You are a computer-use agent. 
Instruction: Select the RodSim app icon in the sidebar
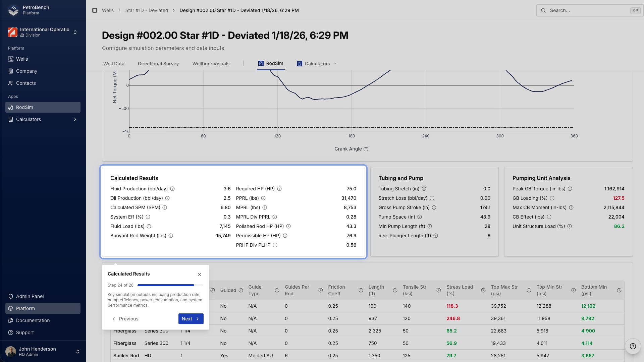click(11, 107)
